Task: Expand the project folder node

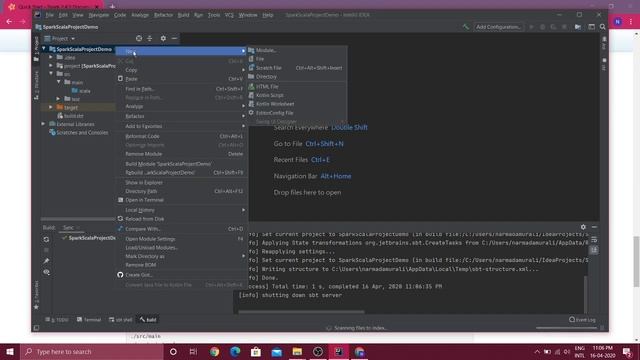Action: pyautogui.click(x=51, y=65)
